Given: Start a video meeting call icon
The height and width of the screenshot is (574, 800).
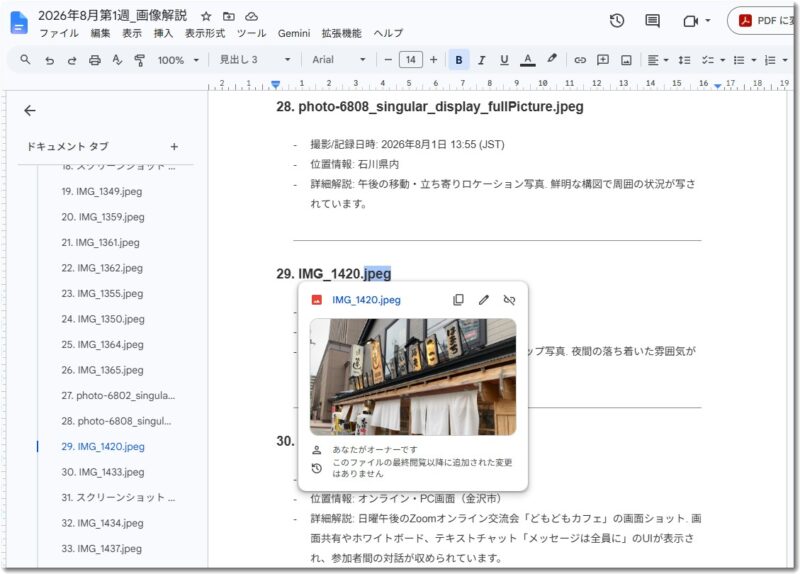Looking at the screenshot, I should [690, 21].
